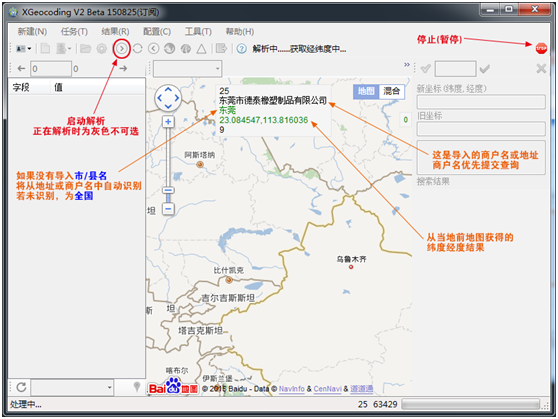Screen dimensions: 558x419
Task: Click the old coordinate (旧坐标) field
Action: coord(481,129)
